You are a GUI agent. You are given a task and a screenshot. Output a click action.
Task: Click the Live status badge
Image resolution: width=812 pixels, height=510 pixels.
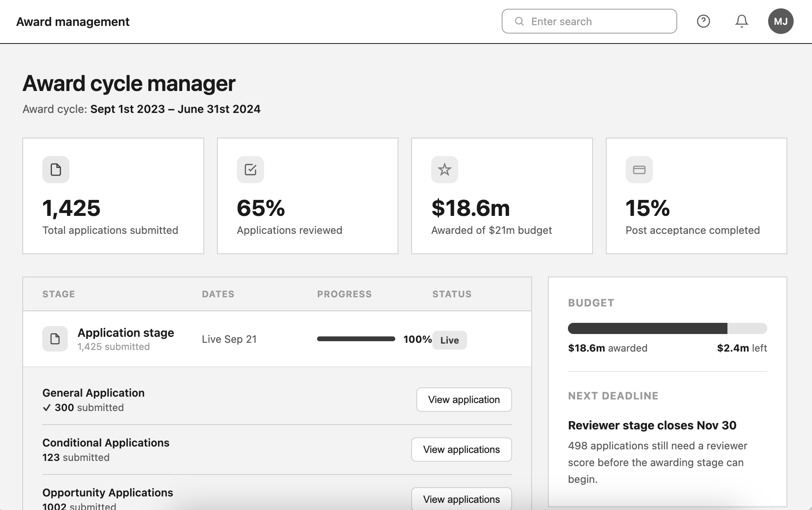tap(449, 340)
